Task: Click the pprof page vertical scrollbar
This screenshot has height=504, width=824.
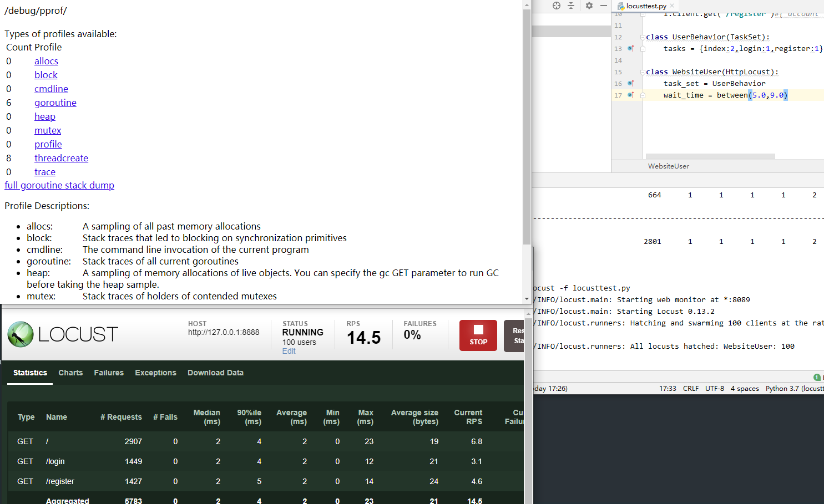Action: [527, 128]
